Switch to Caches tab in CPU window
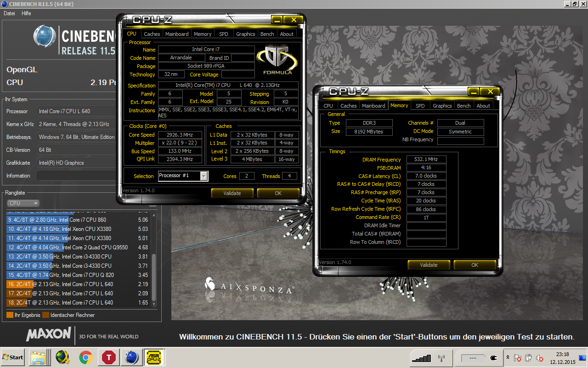This screenshot has width=588, height=368. tap(152, 34)
